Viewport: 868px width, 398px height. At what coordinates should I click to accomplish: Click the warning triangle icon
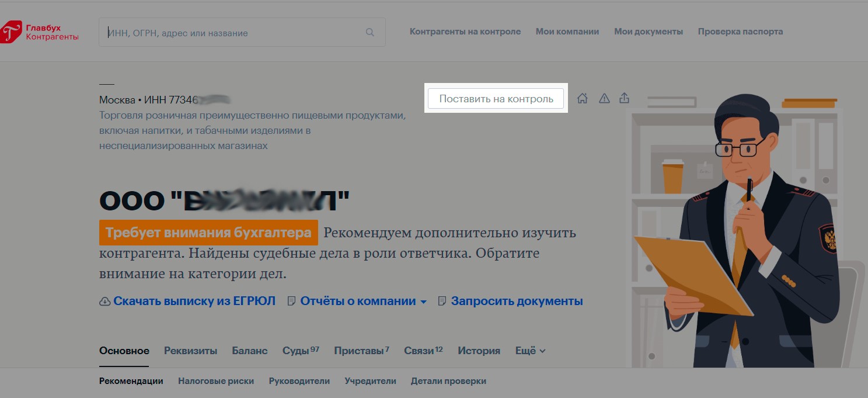click(604, 98)
